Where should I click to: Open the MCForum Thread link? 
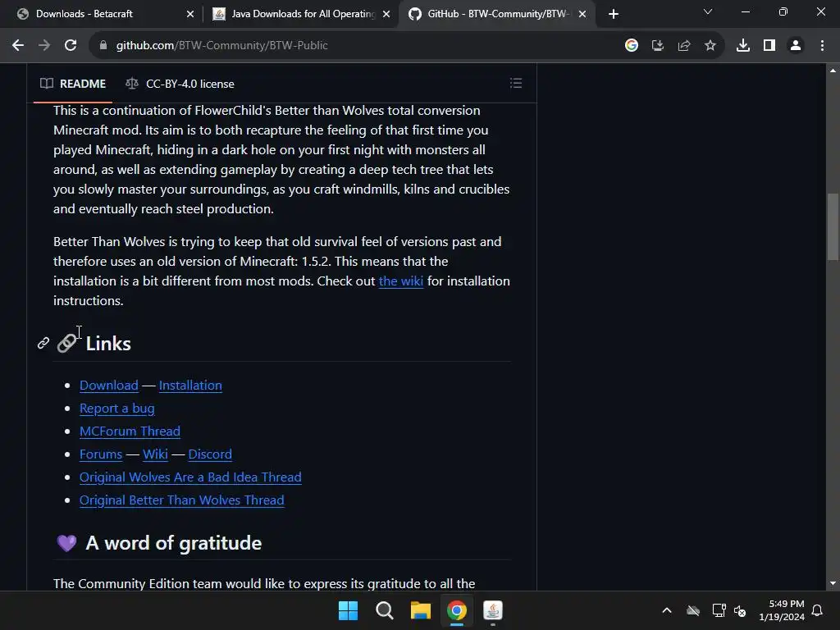coord(130,431)
